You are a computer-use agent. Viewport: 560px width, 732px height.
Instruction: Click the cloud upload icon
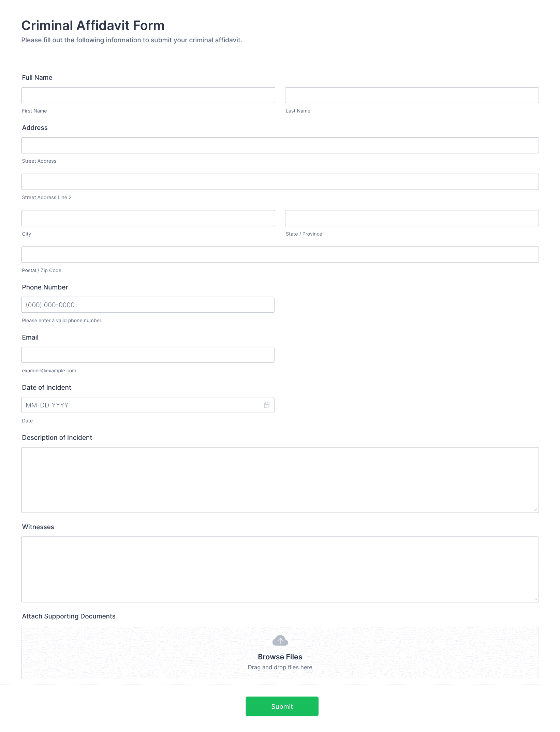(x=280, y=641)
